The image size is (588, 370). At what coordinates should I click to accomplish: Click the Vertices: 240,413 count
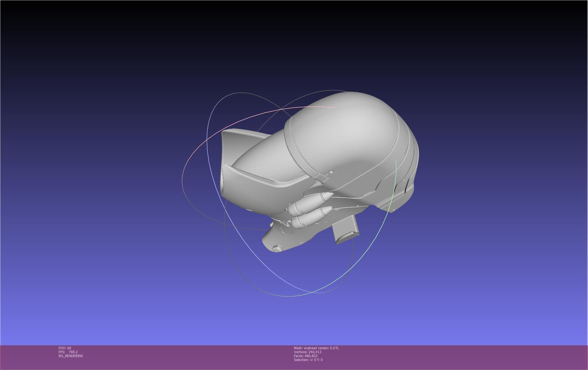click(x=307, y=352)
